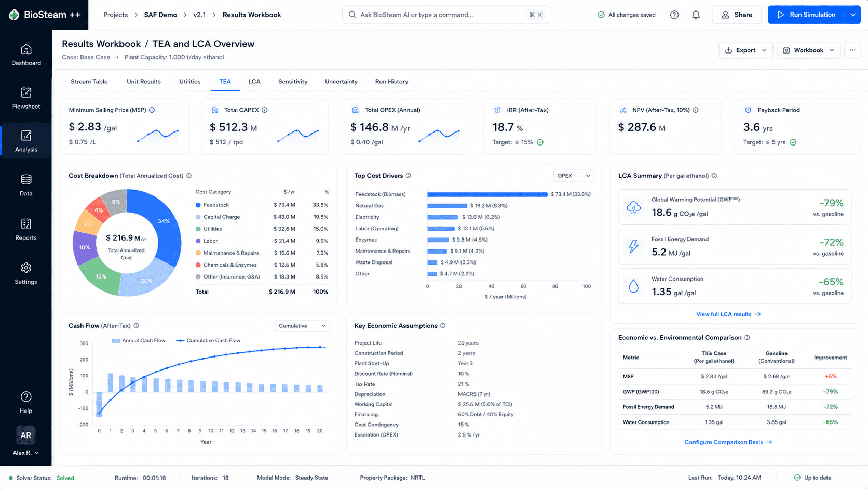Click the Feedstock (Biomass) bar in chart
The image size is (868, 489).
pyautogui.click(x=487, y=194)
